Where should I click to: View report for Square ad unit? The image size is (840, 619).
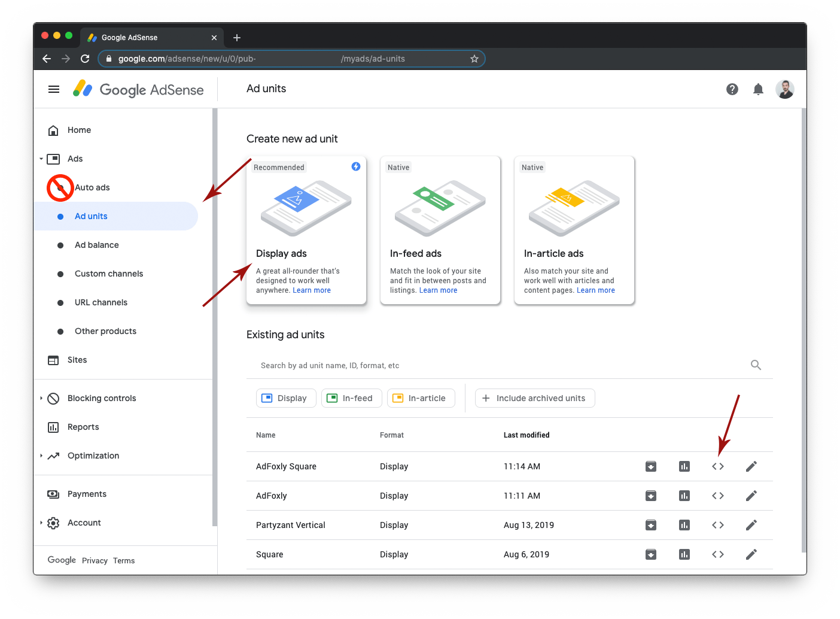point(684,554)
